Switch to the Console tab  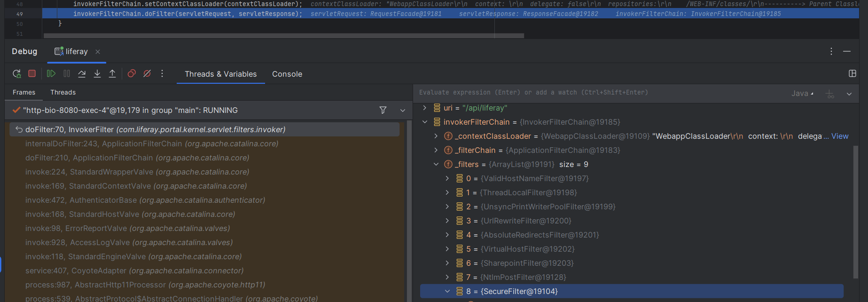click(x=287, y=74)
